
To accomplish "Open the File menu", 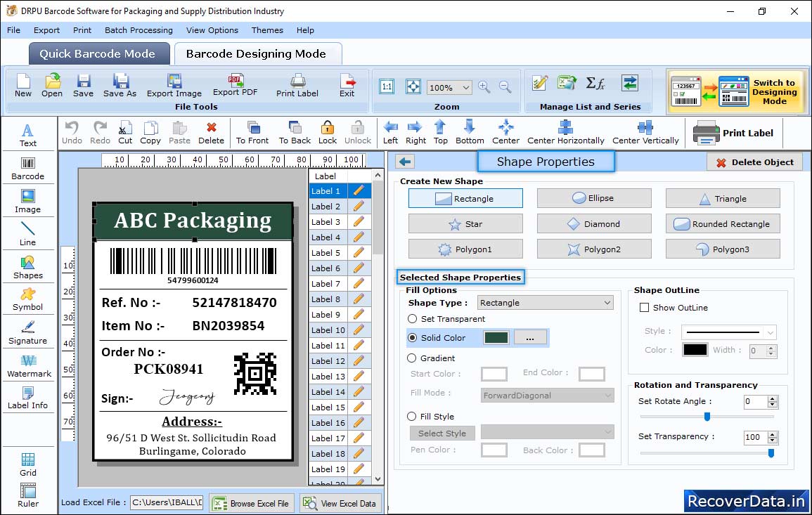I will (13, 30).
